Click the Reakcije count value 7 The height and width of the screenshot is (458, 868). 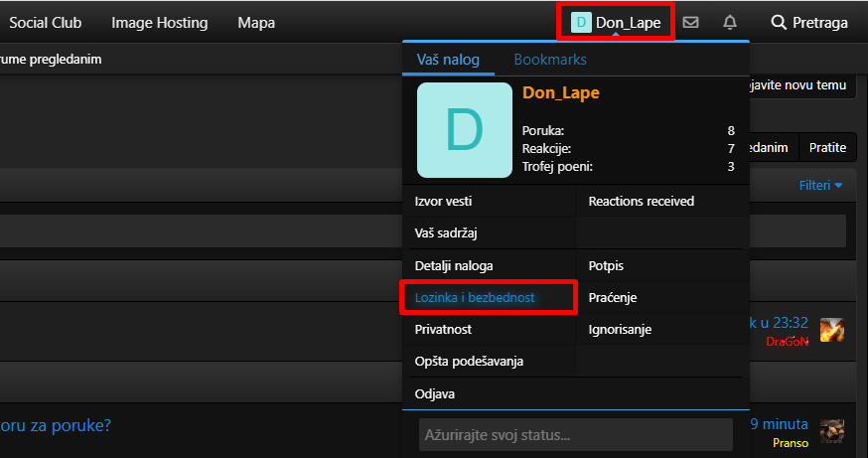[x=731, y=148]
